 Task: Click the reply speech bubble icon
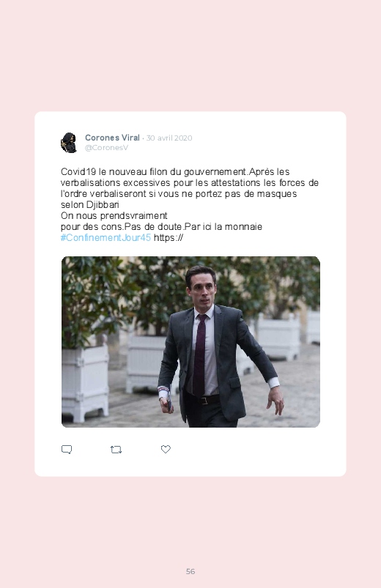67,450
